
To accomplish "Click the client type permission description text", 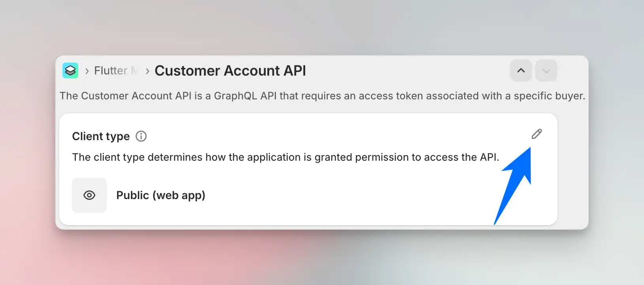I will (x=285, y=157).
